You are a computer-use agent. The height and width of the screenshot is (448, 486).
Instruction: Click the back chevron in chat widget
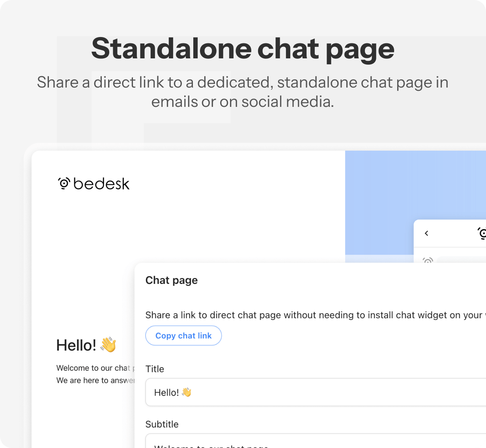click(426, 233)
